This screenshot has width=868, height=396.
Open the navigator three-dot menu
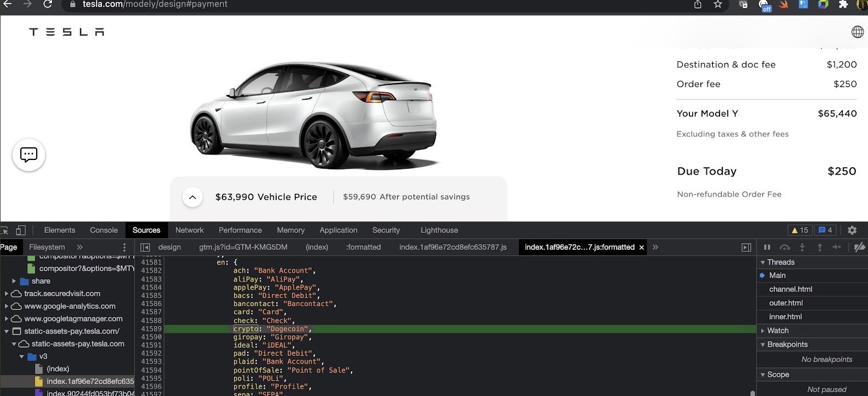(124, 247)
